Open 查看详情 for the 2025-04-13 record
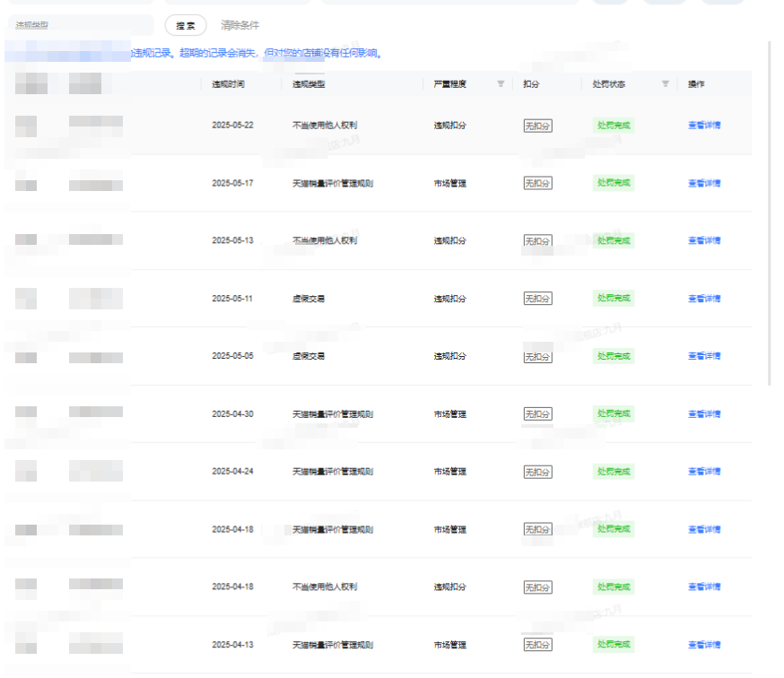784x678 pixels. click(x=704, y=645)
